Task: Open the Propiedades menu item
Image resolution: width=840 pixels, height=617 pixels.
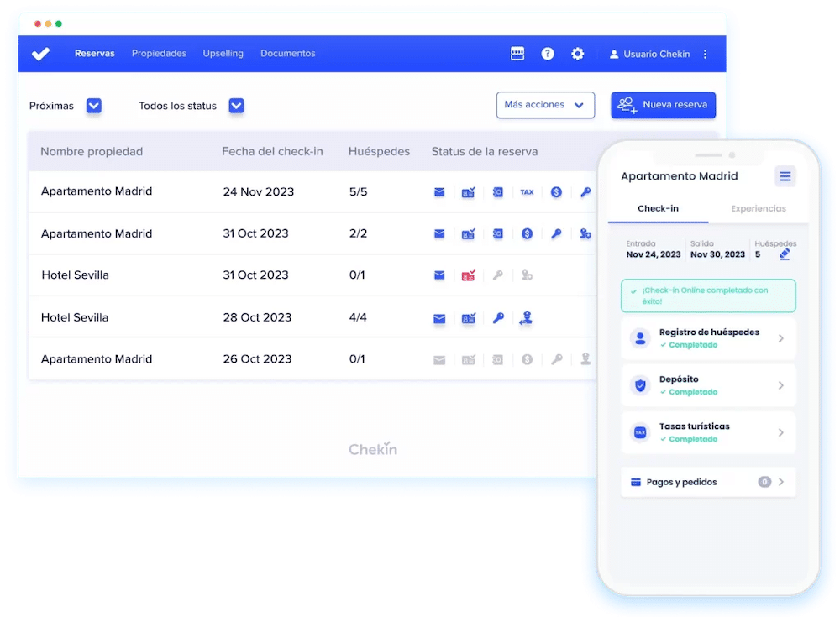Action: point(159,54)
